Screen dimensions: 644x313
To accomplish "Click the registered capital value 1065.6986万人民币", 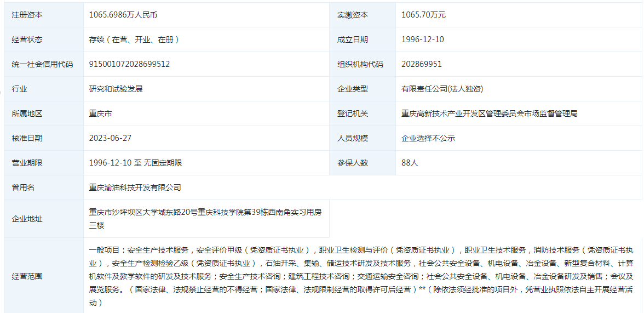I will (x=123, y=15).
